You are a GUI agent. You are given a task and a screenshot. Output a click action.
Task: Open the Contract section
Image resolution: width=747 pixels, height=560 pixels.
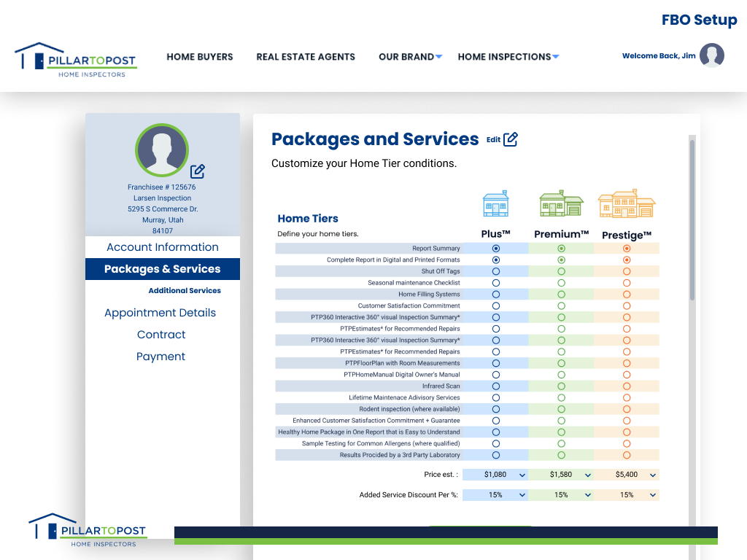tap(161, 335)
